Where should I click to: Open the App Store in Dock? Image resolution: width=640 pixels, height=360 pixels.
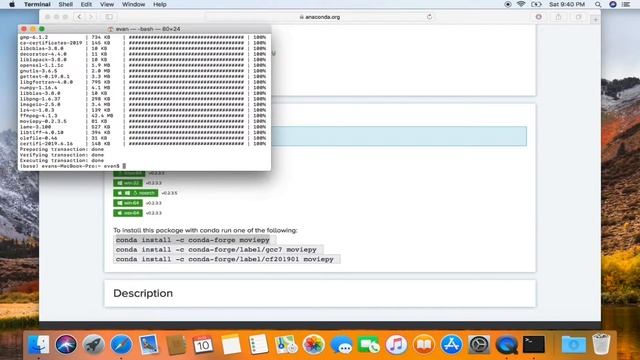pyautogui.click(x=451, y=345)
